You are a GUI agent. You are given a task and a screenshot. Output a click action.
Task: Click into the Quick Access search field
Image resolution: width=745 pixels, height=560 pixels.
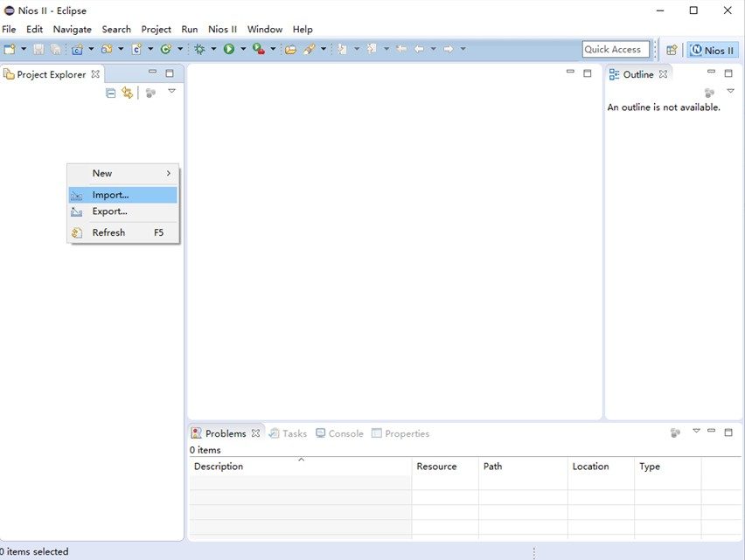616,50
